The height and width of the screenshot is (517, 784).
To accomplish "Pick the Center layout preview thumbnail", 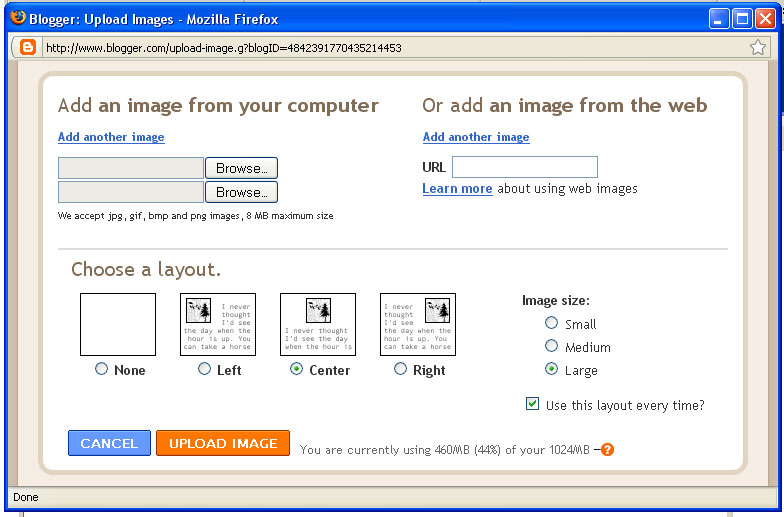I will click(318, 324).
